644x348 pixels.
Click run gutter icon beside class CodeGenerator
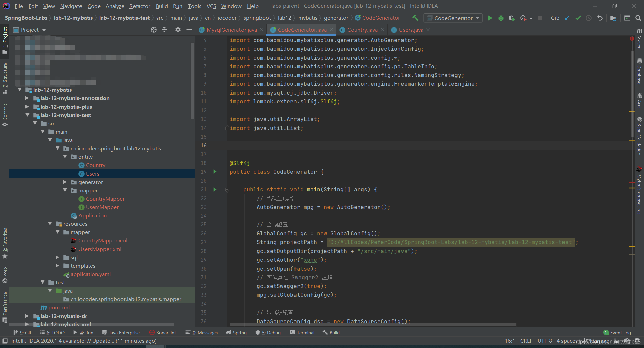215,172
